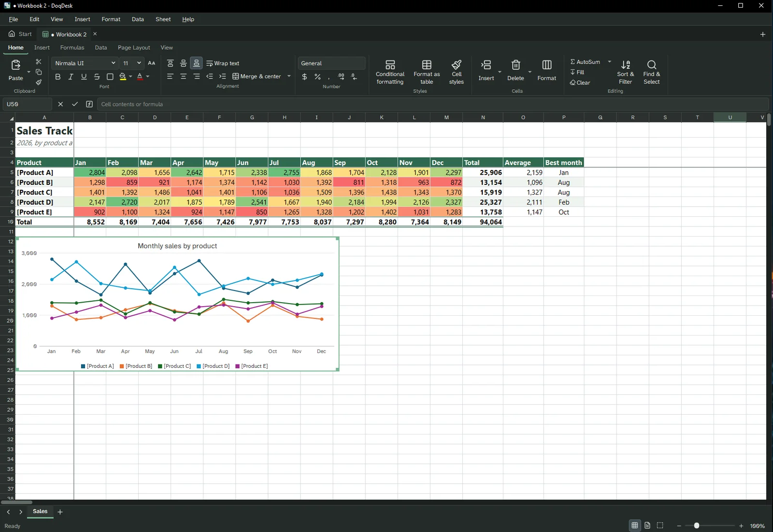Screen dimensions: 773x532
Task: Switch to Page layout view in status bar
Action: click(647, 525)
